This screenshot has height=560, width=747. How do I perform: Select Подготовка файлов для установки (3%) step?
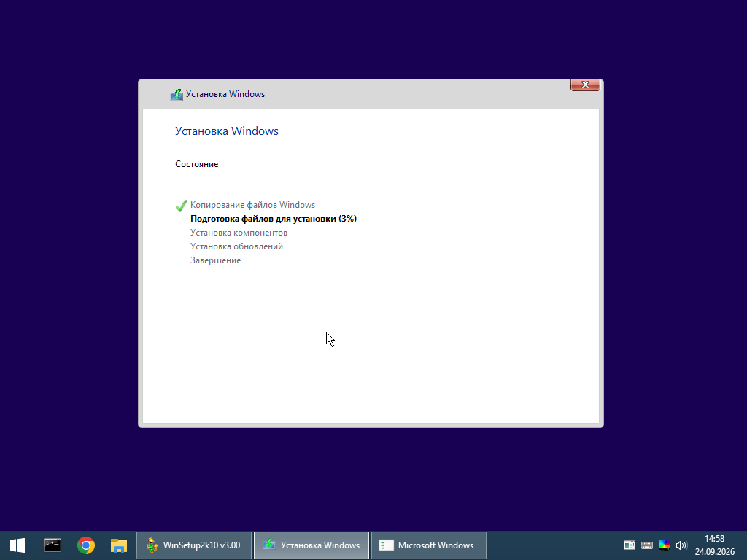click(x=274, y=219)
